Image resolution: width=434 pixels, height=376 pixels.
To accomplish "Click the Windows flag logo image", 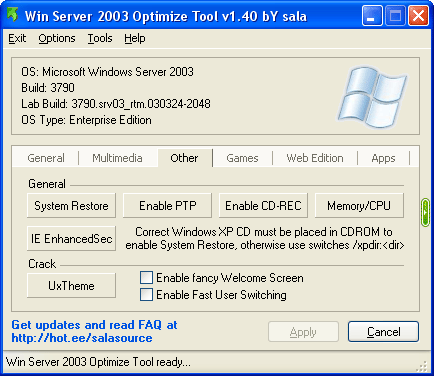I will (372, 97).
